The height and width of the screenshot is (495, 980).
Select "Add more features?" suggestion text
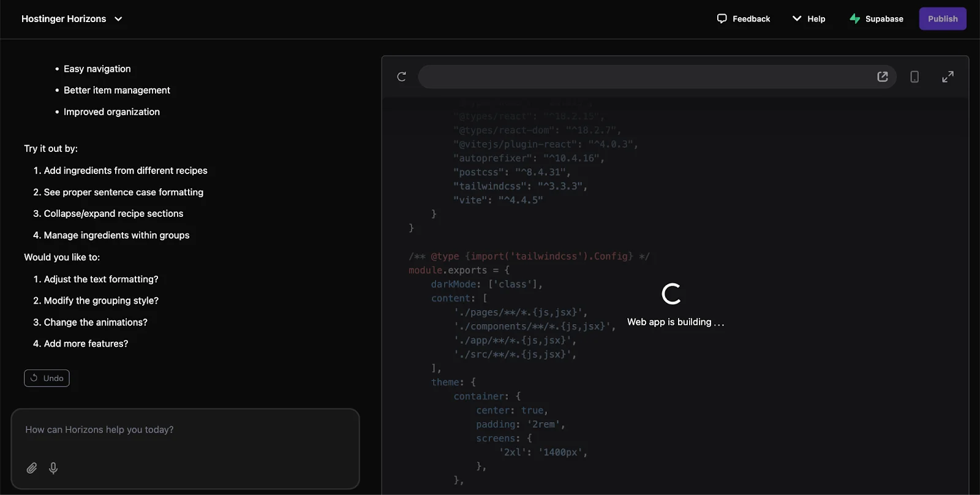pos(86,344)
